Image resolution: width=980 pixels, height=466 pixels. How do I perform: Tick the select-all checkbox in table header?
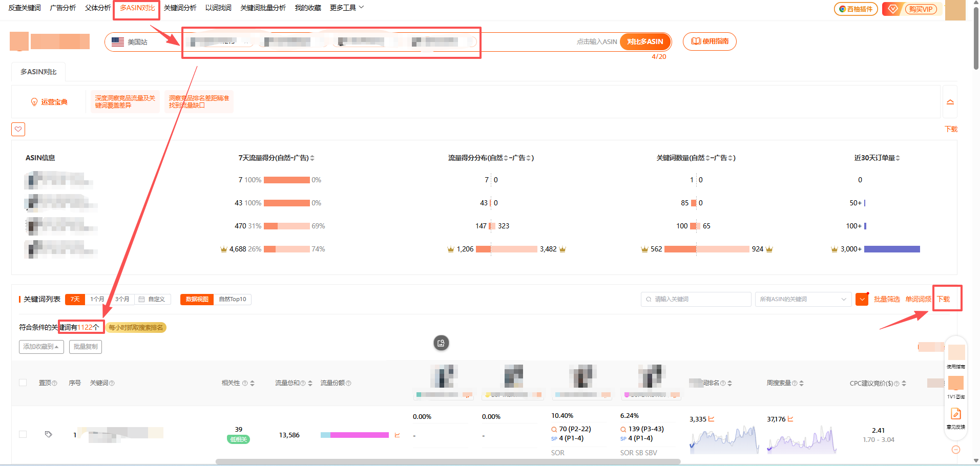coord(23,383)
